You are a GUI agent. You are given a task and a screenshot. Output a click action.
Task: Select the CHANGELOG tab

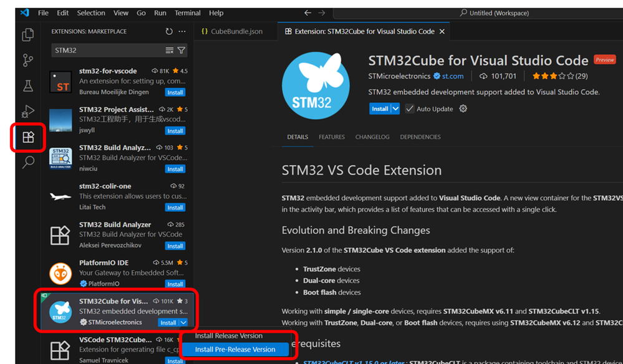point(372,137)
